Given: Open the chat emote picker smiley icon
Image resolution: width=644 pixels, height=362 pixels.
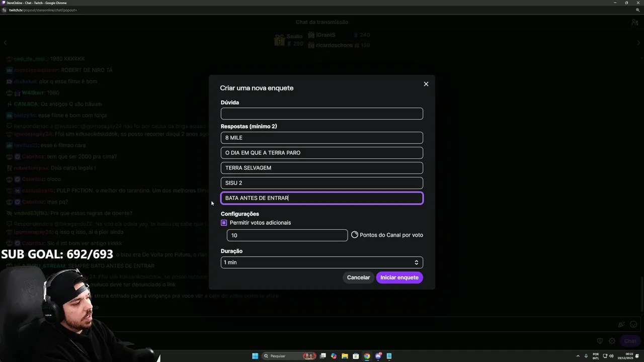Looking at the screenshot, I should [x=633, y=325].
